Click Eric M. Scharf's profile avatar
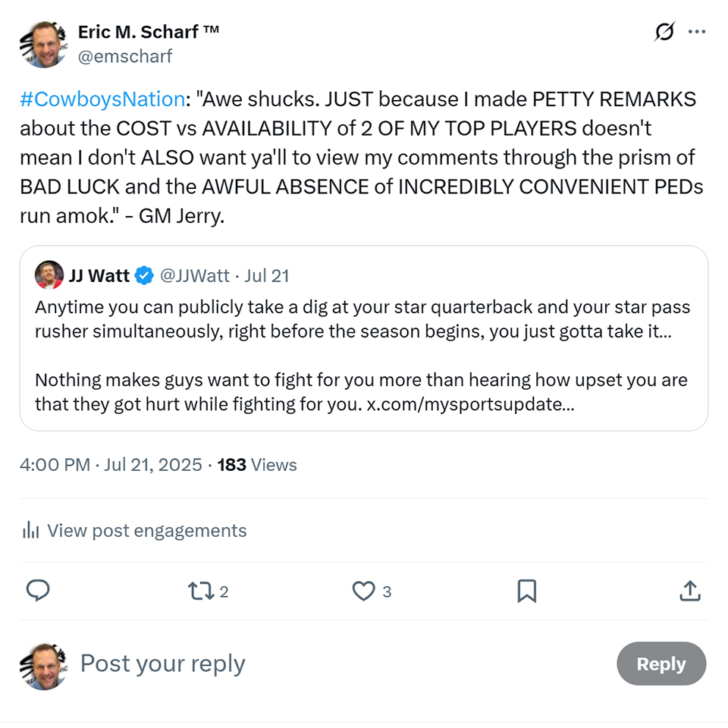 tap(43, 44)
